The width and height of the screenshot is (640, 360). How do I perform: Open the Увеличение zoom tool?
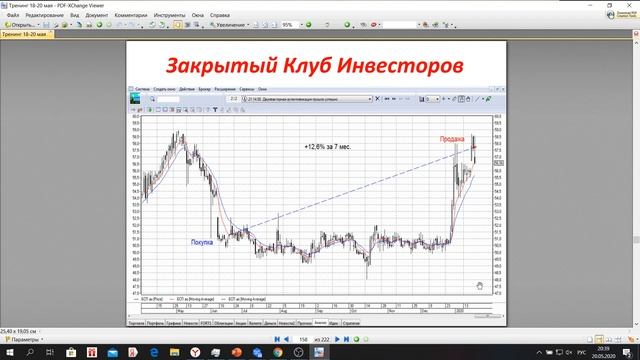(x=227, y=25)
